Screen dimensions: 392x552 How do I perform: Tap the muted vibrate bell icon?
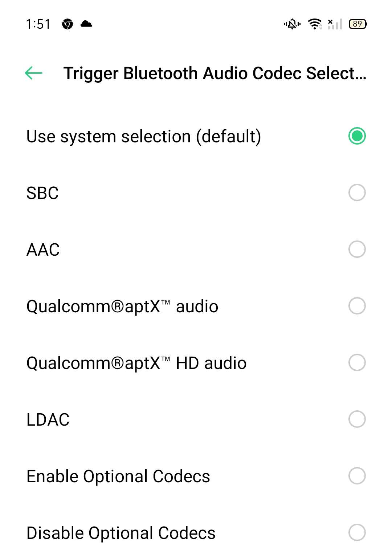[x=292, y=24]
